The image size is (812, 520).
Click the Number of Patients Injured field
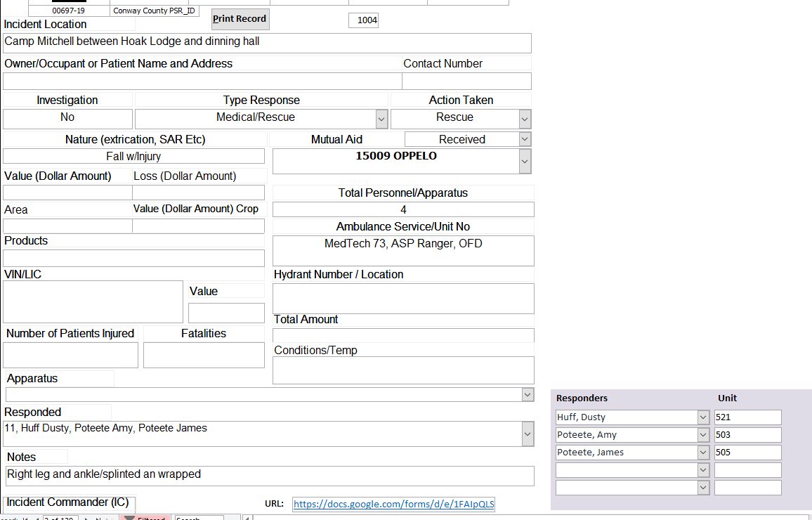point(70,356)
